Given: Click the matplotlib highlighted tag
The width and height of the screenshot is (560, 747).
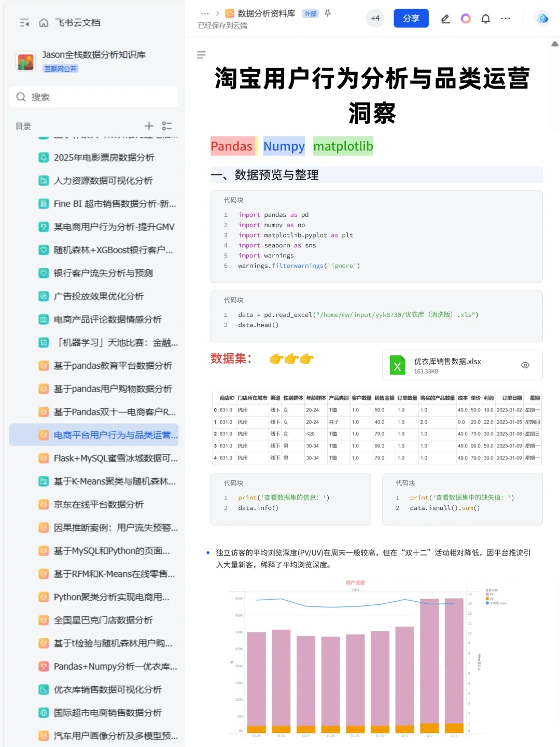Looking at the screenshot, I should pos(343,146).
